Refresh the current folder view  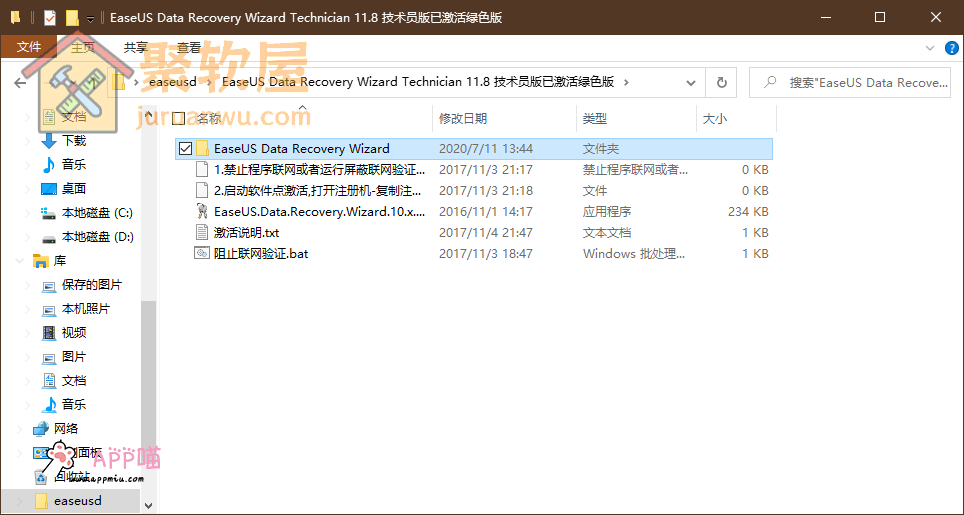pyautogui.click(x=722, y=82)
